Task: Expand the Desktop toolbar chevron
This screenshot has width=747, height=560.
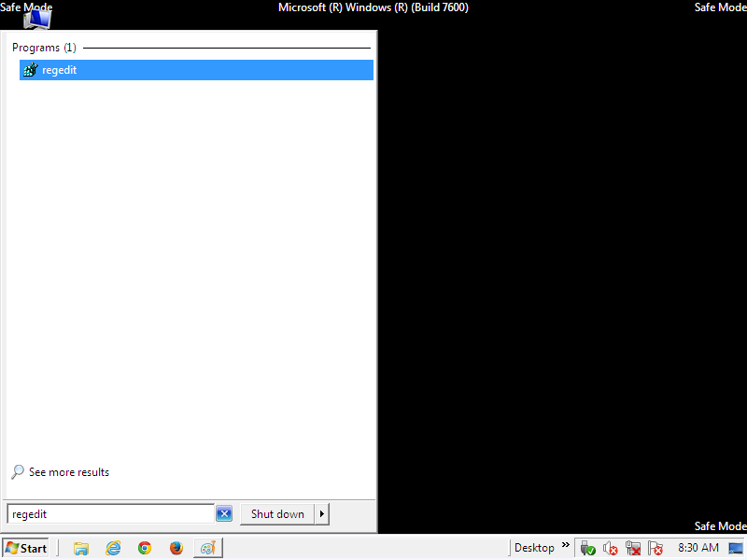Action: tap(565, 547)
